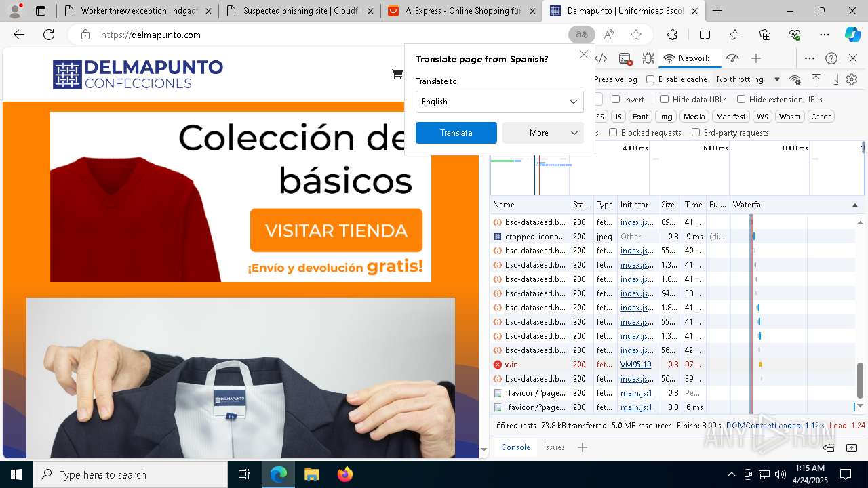Toggle split screen view icon
Screen dimensions: 868x488
[x=705, y=35]
